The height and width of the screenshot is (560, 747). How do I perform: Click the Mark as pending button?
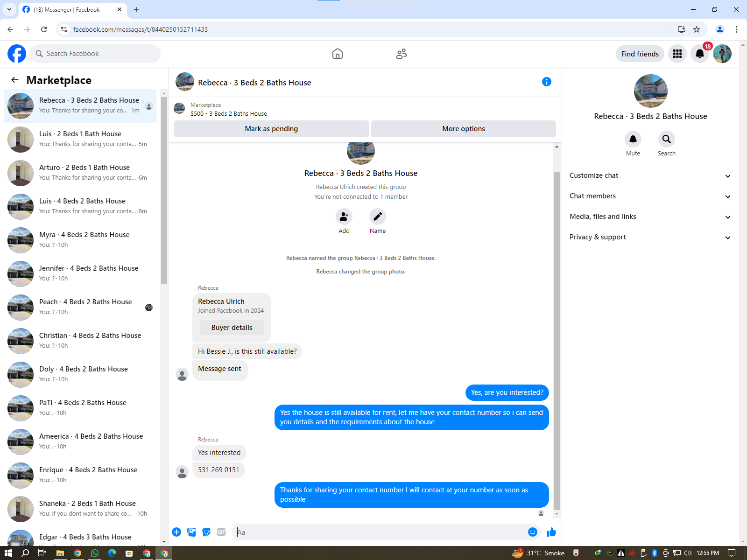pyautogui.click(x=271, y=129)
